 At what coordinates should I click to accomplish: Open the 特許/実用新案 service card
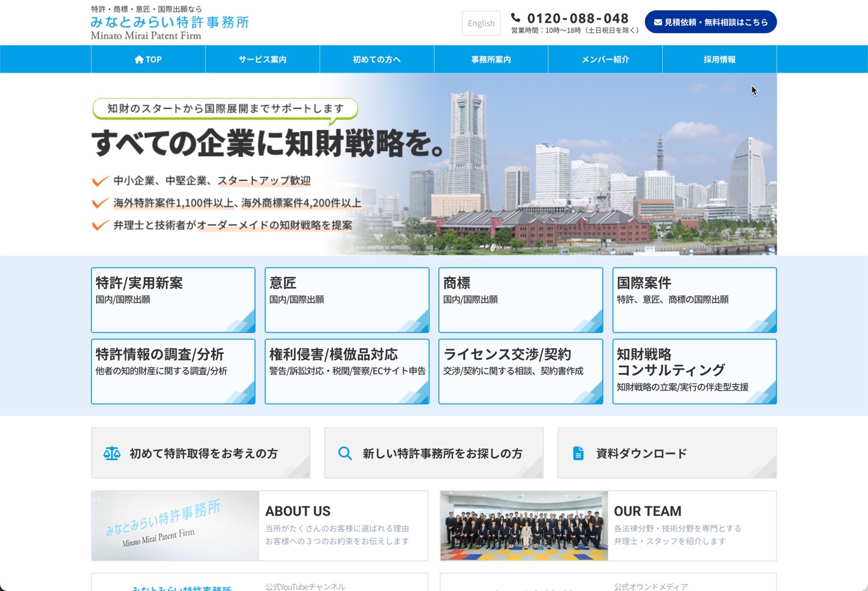[173, 300]
